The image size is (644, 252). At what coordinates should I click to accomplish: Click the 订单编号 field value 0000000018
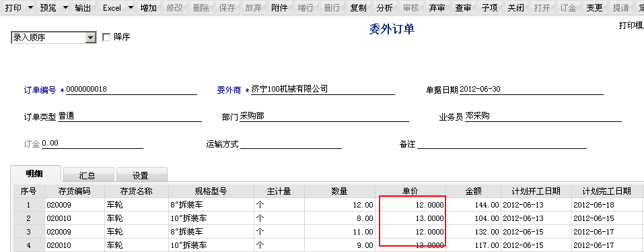pos(131,89)
